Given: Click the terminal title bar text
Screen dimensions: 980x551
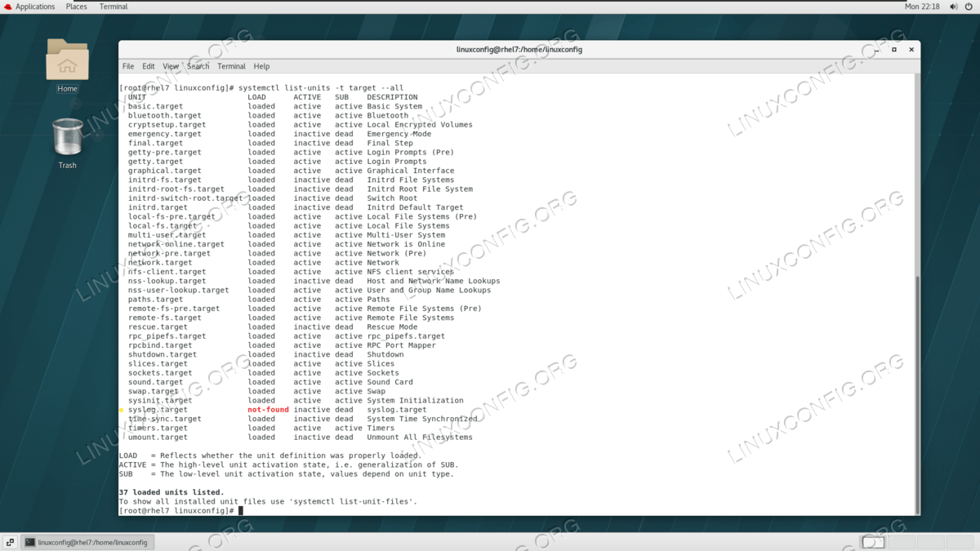Looking at the screenshot, I should click(519, 50).
